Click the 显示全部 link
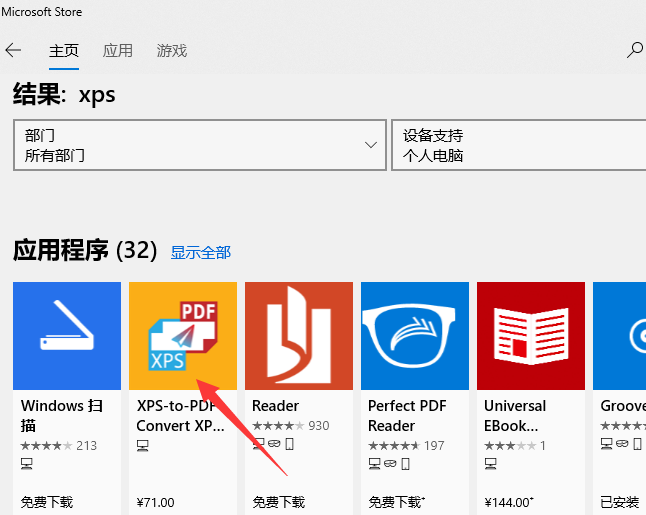Viewport: 646px width, 515px height. click(200, 252)
